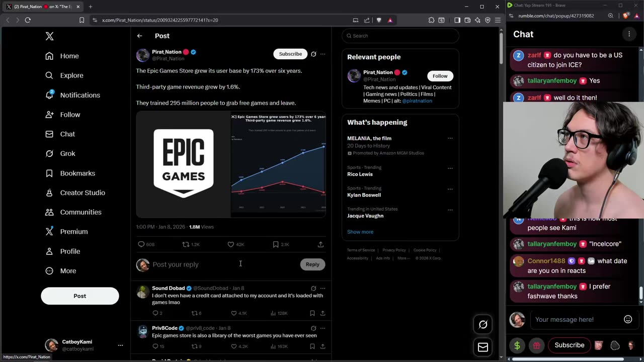This screenshot has height=362, width=644.
Task: Click reply icon on PrivSCode comment
Action: click(155, 346)
